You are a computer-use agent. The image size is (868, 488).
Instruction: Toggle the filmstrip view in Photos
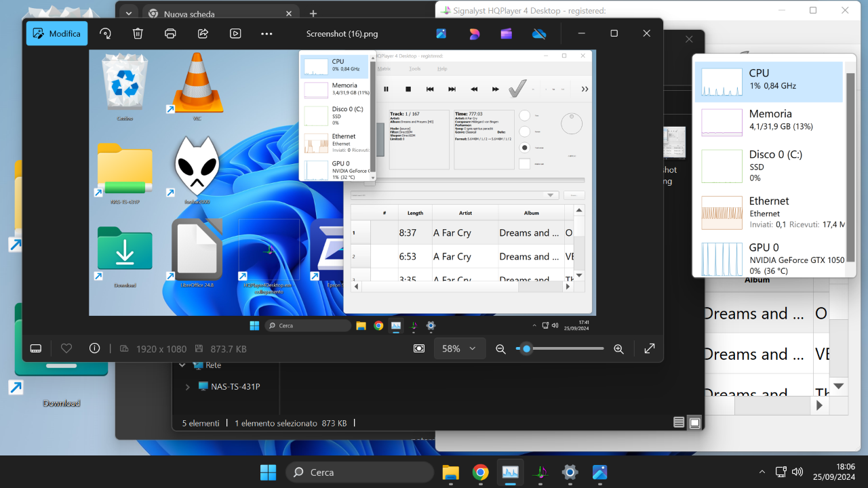coord(36,348)
